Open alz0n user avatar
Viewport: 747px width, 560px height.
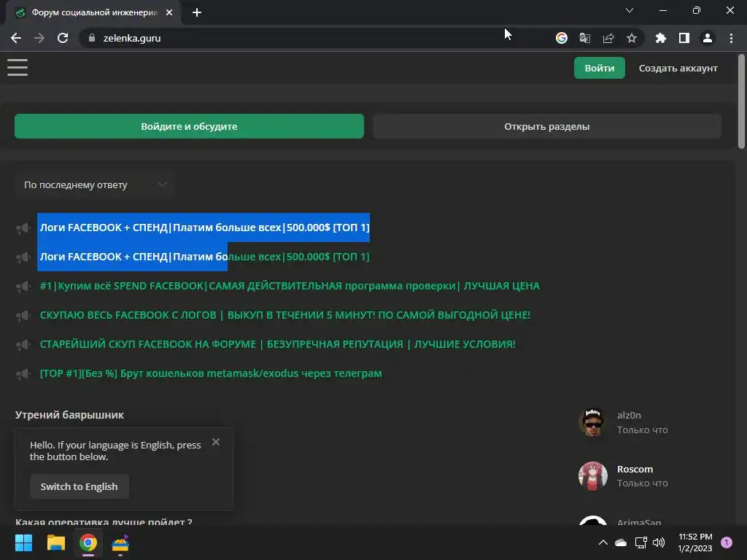592,422
